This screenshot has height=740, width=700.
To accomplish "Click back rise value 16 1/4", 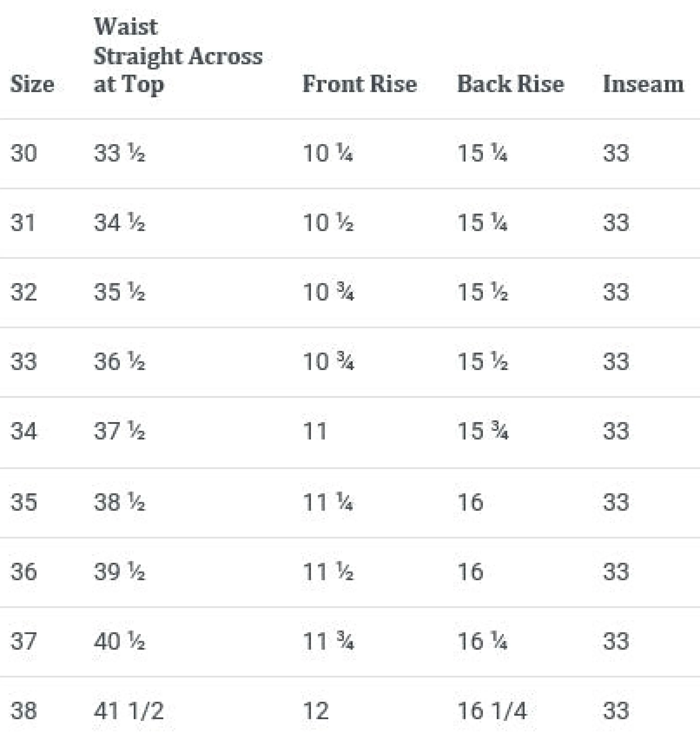I will click(492, 711).
